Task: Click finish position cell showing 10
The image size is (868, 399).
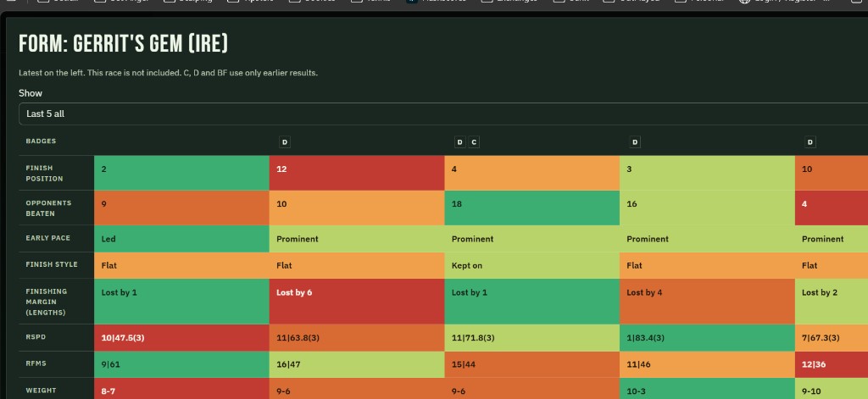Action: [x=832, y=173]
